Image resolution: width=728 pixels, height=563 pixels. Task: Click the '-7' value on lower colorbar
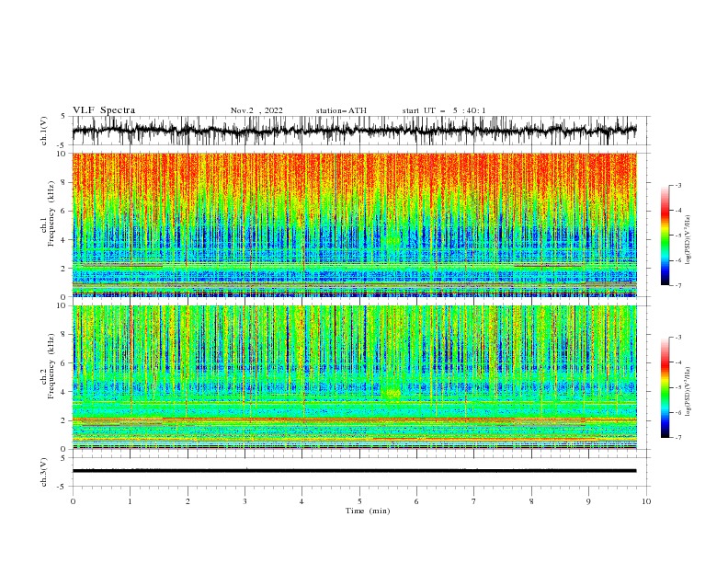(x=677, y=438)
